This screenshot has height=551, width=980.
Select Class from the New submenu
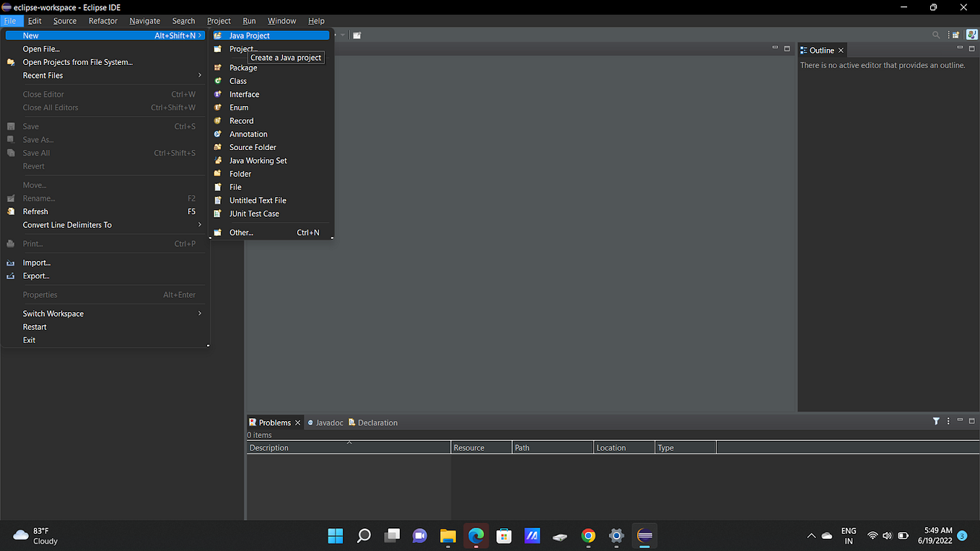(237, 81)
